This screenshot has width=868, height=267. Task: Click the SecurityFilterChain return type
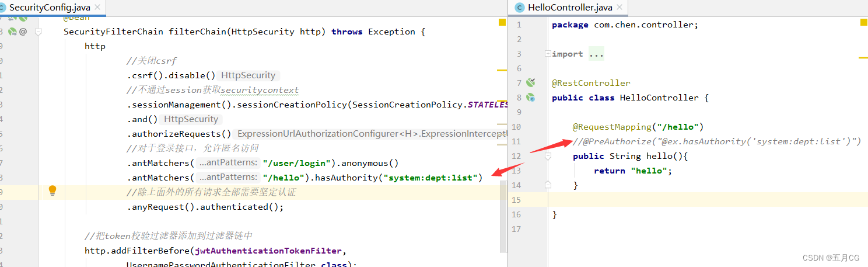[x=114, y=32]
